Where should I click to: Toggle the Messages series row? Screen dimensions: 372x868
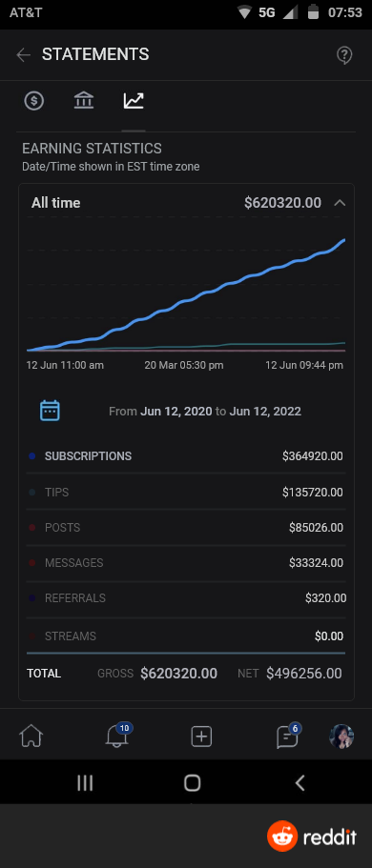[186, 562]
